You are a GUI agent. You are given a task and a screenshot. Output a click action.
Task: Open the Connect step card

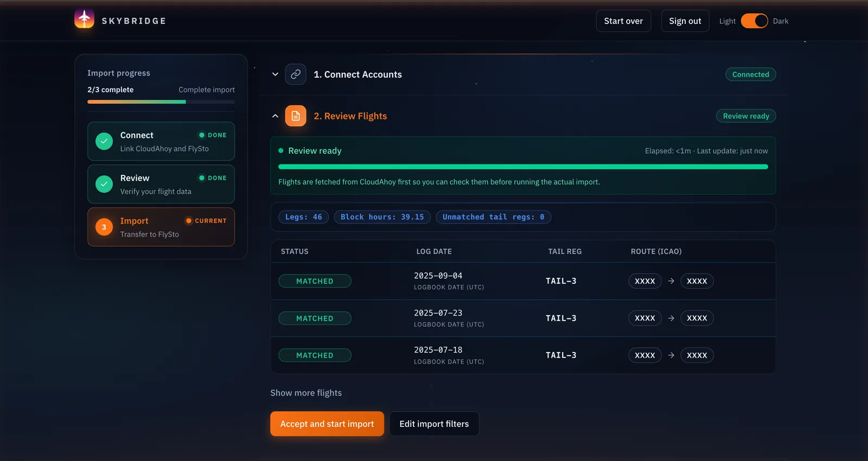pyautogui.click(x=161, y=141)
